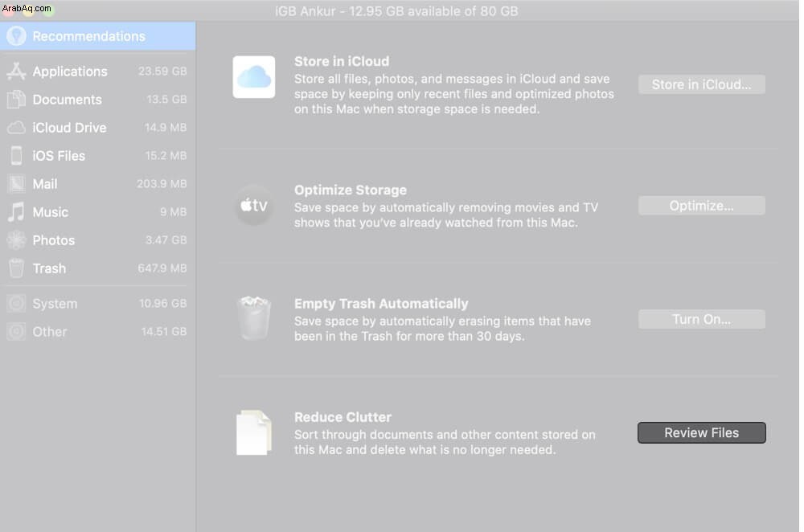Click the Recommendations lightbulb icon
804x532 pixels.
pos(16,36)
